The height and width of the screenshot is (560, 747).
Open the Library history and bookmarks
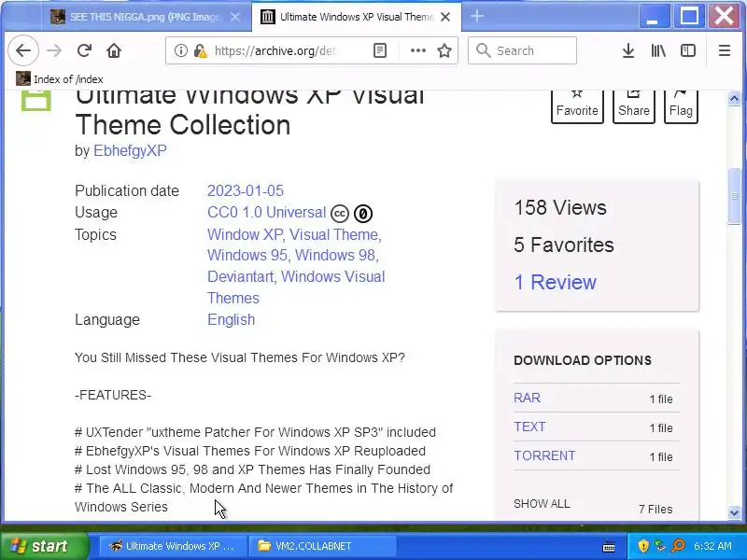click(x=658, y=50)
